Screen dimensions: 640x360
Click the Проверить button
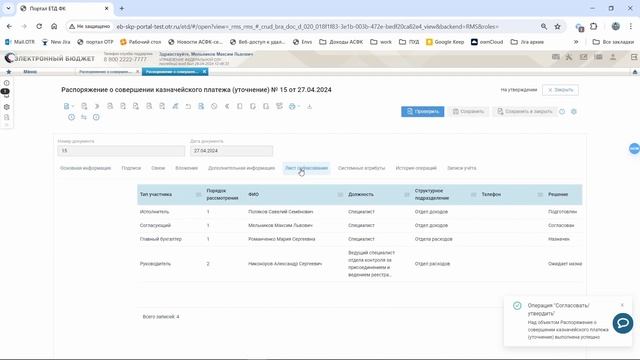point(422,111)
